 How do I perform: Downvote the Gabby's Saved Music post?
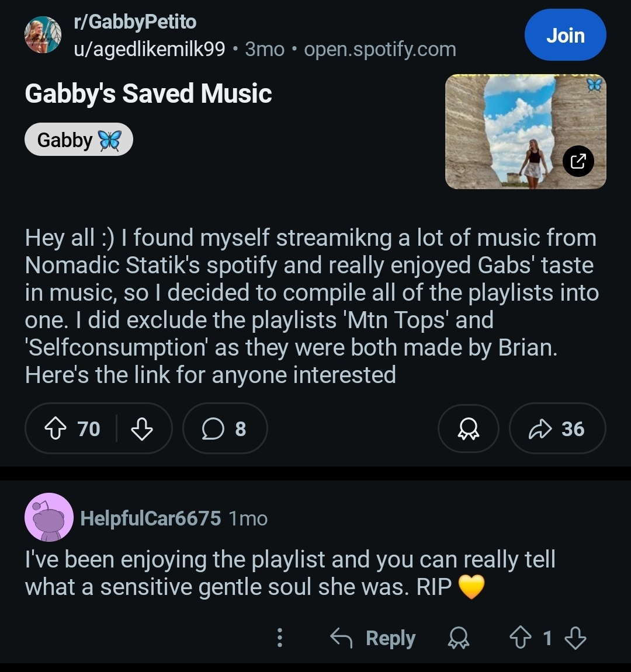[141, 429]
